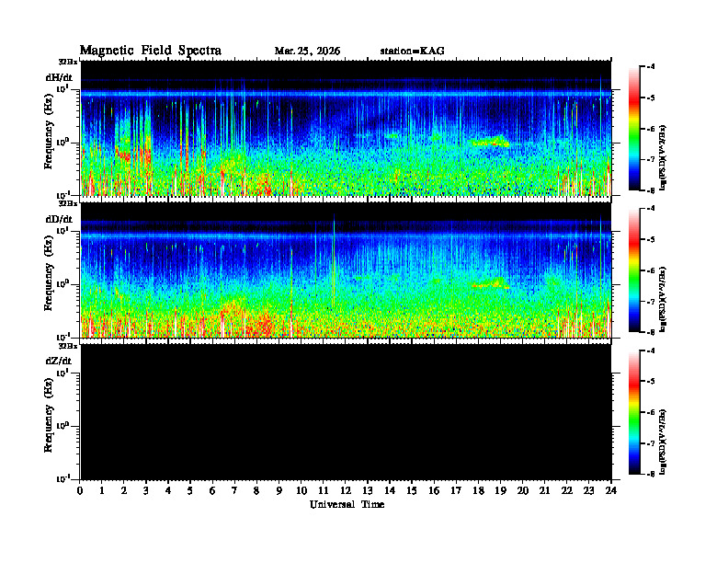Screen dimensions: 728x563
Task: Click hour tick label 16 on the time axis
Action: [x=434, y=491]
